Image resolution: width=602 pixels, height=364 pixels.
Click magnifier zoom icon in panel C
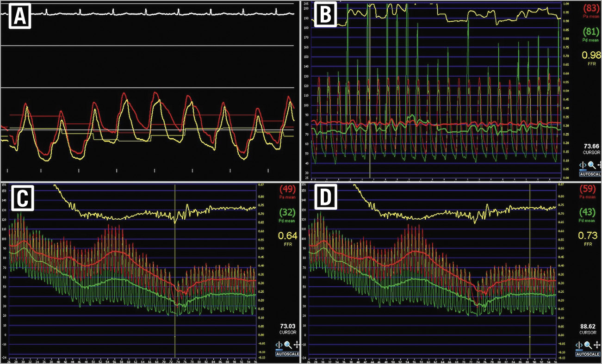pyautogui.click(x=288, y=345)
